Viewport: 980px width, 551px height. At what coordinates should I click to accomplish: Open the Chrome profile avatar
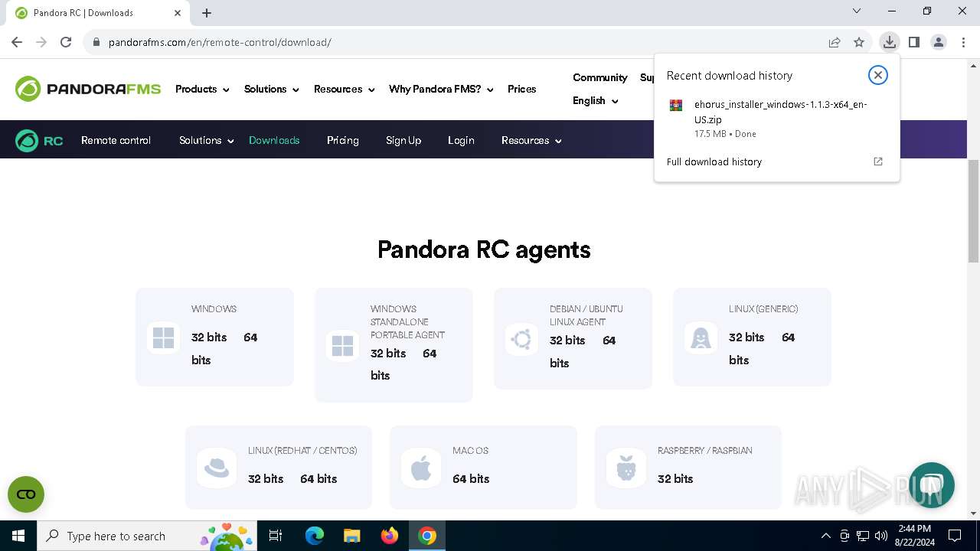tap(939, 42)
